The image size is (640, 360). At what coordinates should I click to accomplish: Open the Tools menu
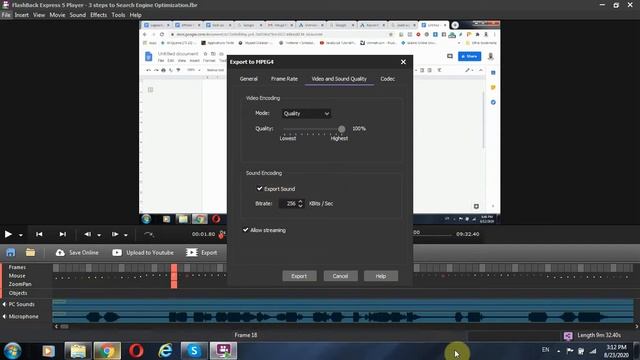click(x=118, y=15)
